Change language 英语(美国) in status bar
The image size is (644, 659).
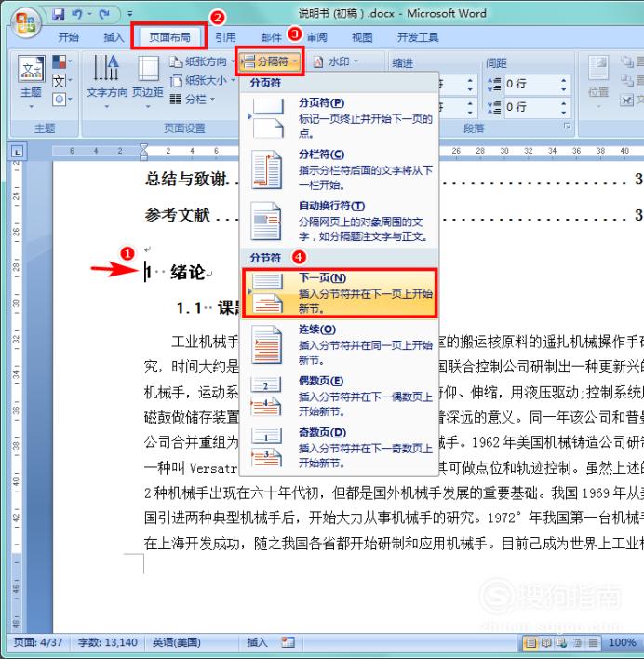(x=177, y=642)
